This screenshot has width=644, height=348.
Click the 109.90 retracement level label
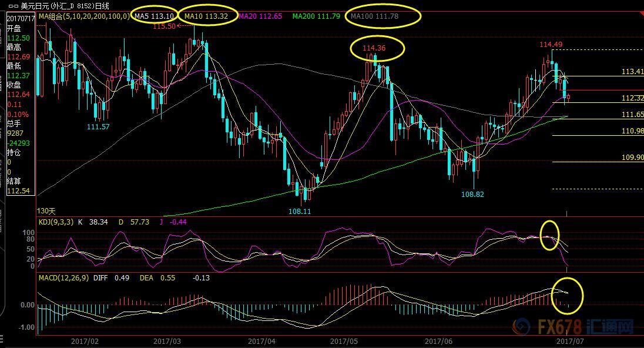632,158
